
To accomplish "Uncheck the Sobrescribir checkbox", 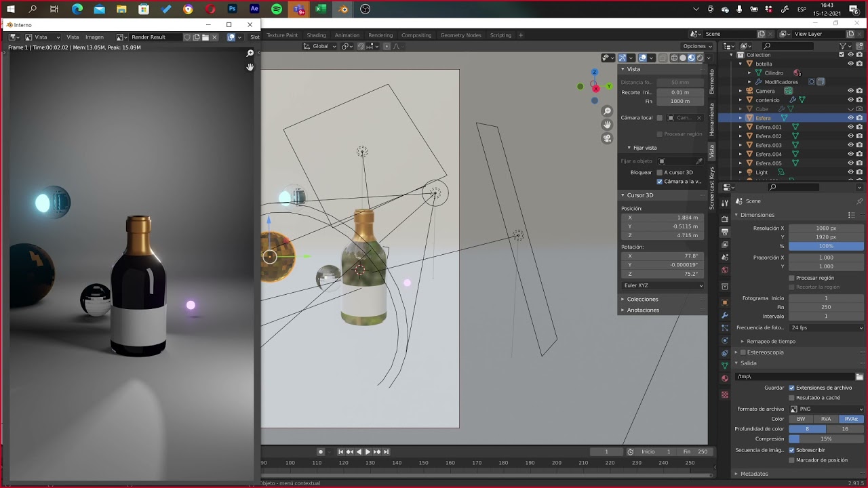I will coord(791,450).
